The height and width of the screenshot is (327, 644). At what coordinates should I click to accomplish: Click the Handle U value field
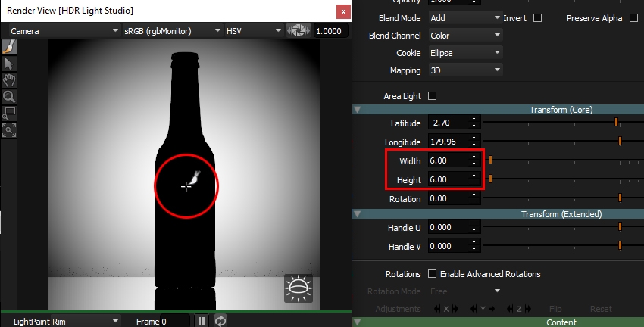(448, 227)
